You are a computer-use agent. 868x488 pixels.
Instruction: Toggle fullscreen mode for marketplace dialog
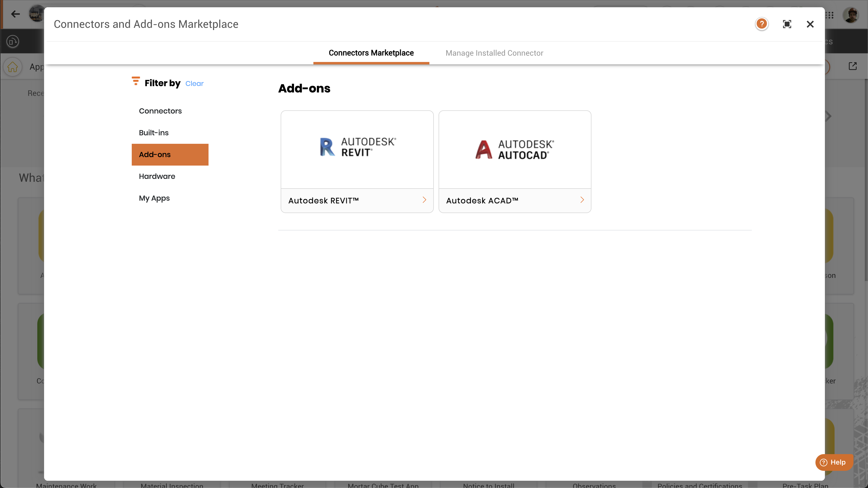787,24
